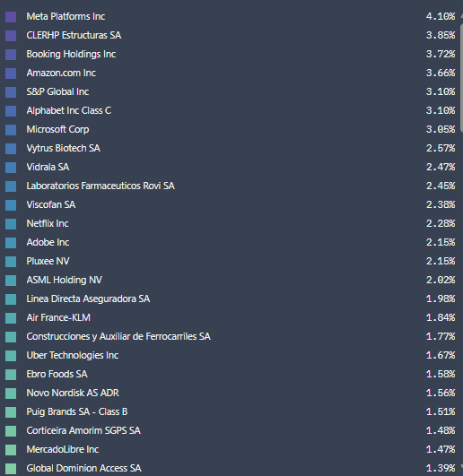Screen dimensions: 463x476
Task: Select Amazon.com Inc holding name
Action: (61, 73)
